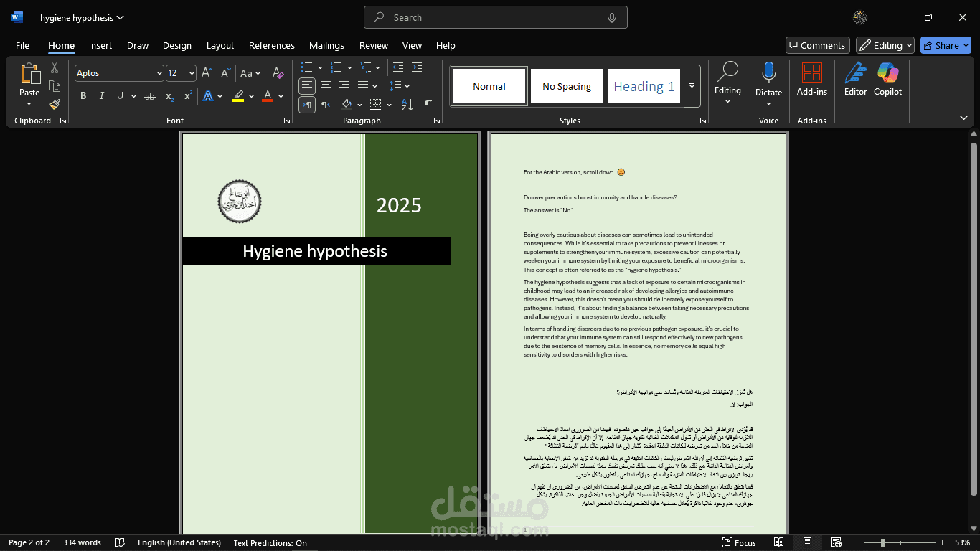The height and width of the screenshot is (551, 980).
Task: Expand the Styles gallery
Action: (692, 86)
